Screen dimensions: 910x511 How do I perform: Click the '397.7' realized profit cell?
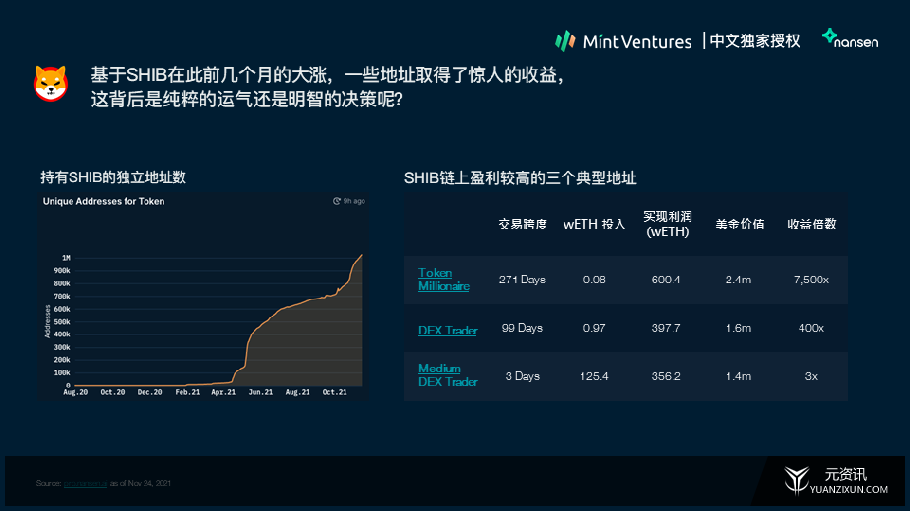(x=666, y=328)
